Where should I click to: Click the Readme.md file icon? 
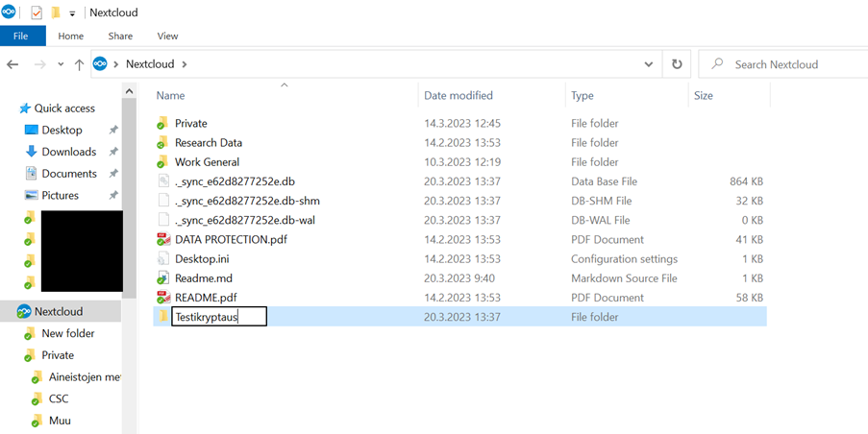click(163, 278)
